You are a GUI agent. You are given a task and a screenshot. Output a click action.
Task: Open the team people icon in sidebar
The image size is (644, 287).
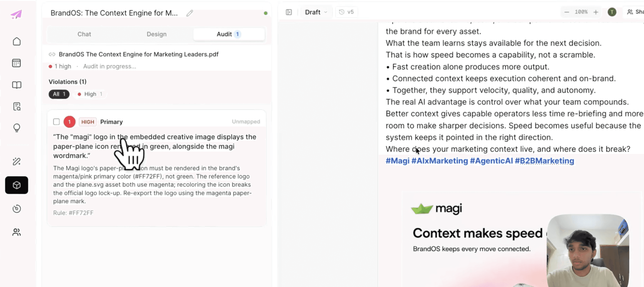[x=17, y=232]
